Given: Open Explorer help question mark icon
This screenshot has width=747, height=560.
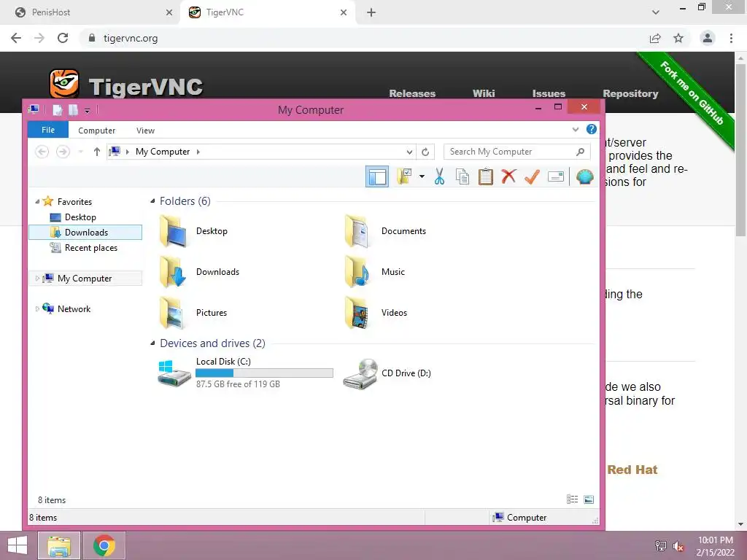Looking at the screenshot, I should (x=591, y=129).
